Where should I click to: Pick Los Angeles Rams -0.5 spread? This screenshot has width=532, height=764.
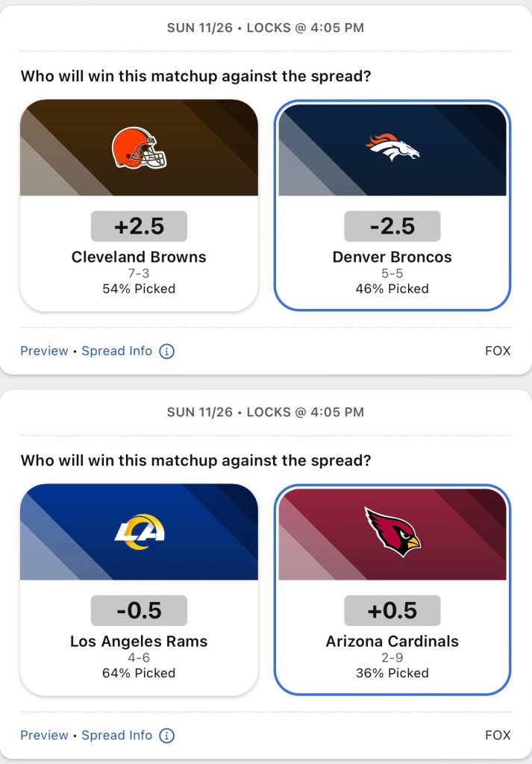click(139, 610)
